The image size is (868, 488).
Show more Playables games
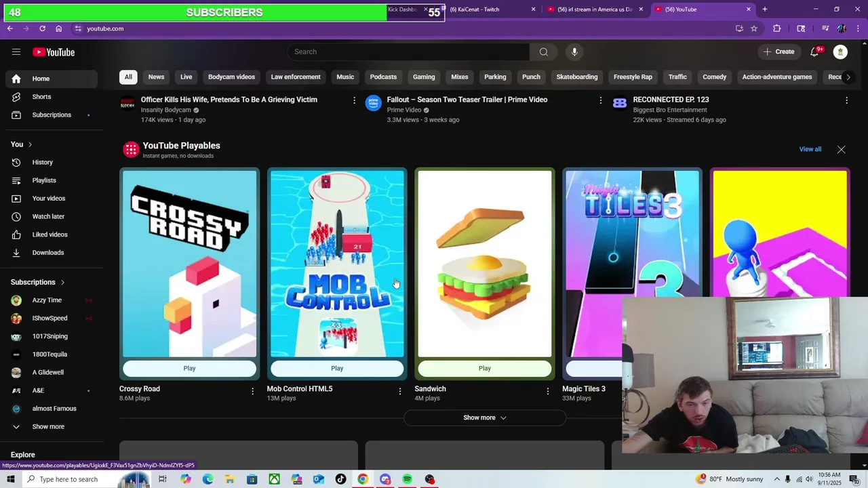coord(485,418)
